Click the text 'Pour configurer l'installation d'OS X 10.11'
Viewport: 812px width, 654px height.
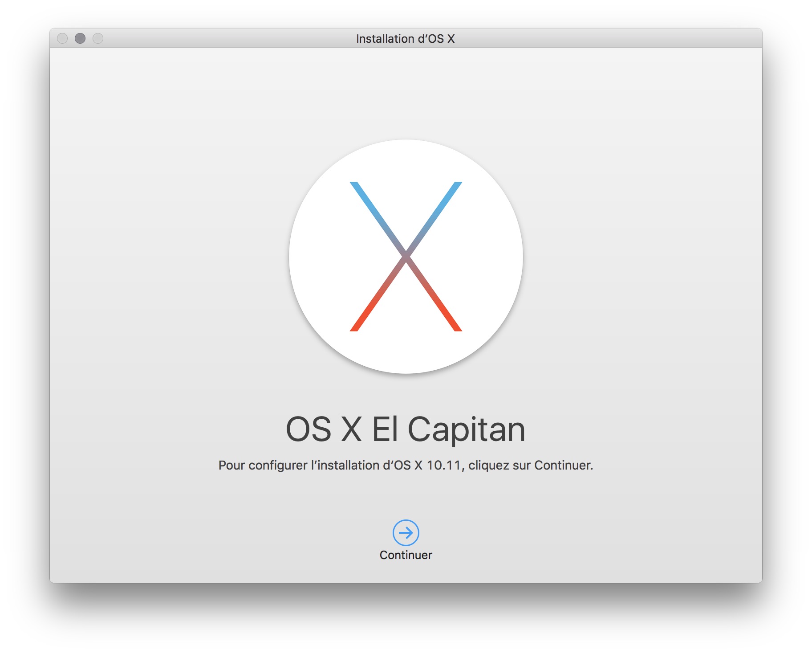coord(340,465)
